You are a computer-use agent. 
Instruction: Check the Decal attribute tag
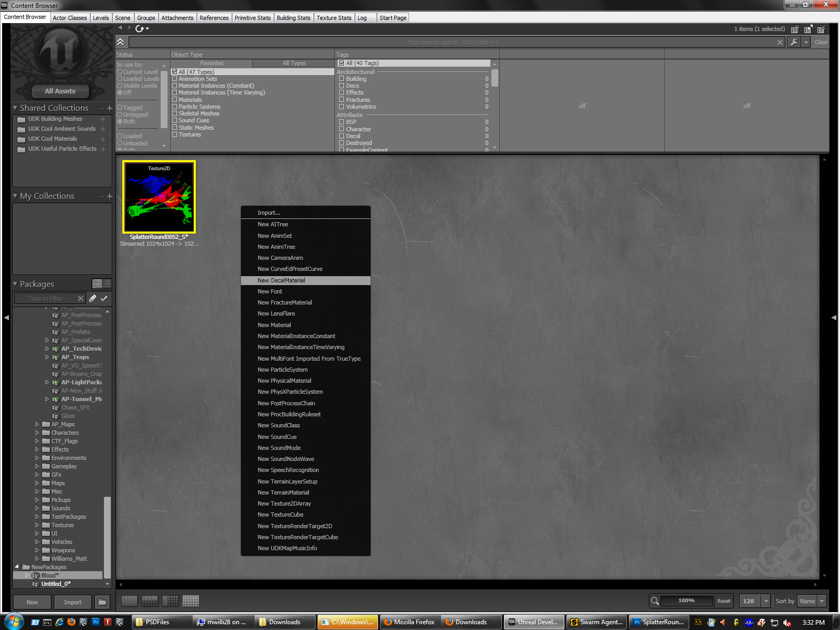(342, 136)
